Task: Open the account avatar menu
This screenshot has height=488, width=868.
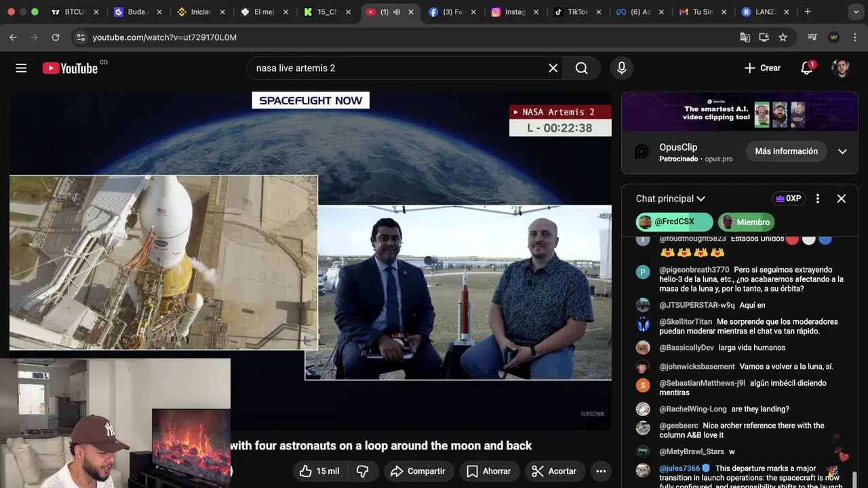Action: (x=841, y=68)
